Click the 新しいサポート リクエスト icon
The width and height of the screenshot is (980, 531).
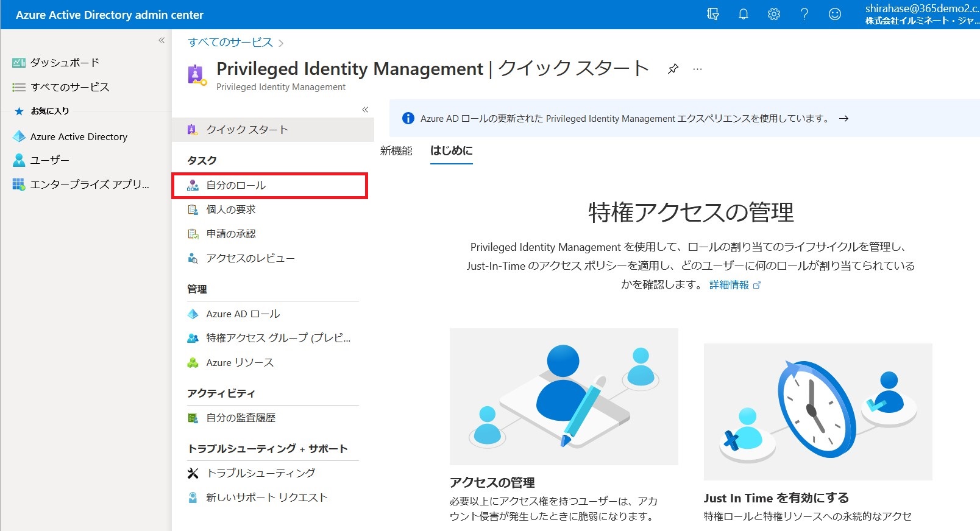[193, 498]
